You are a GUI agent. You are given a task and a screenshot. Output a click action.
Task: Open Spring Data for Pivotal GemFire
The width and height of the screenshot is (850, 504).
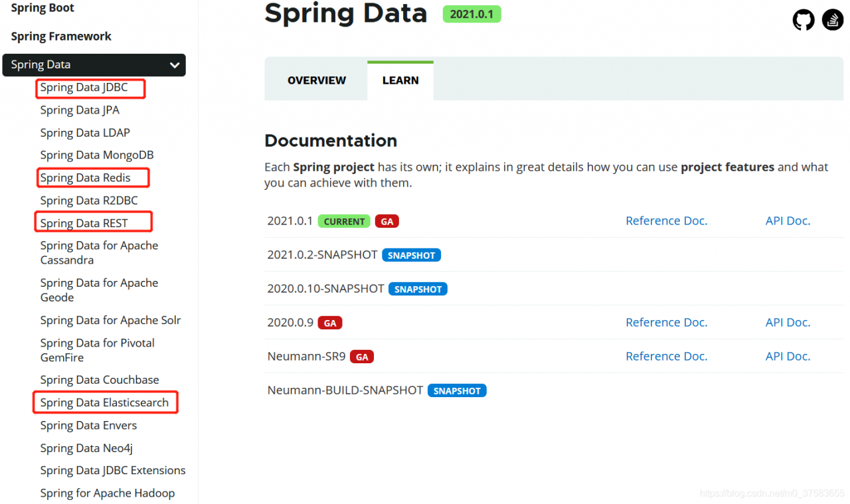click(97, 350)
